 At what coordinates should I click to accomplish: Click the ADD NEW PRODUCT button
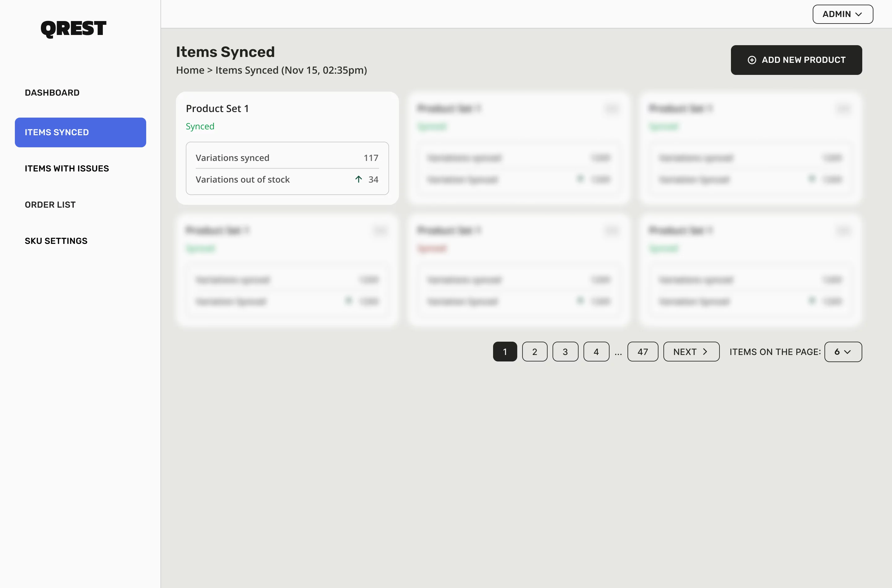[796, 60]
